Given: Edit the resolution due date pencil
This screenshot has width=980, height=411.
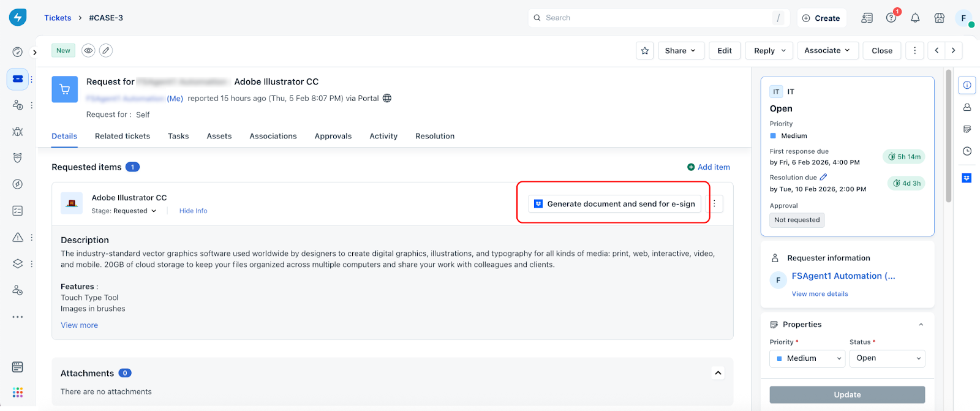Looking at the screenshot, I should (x=823, y=177).
